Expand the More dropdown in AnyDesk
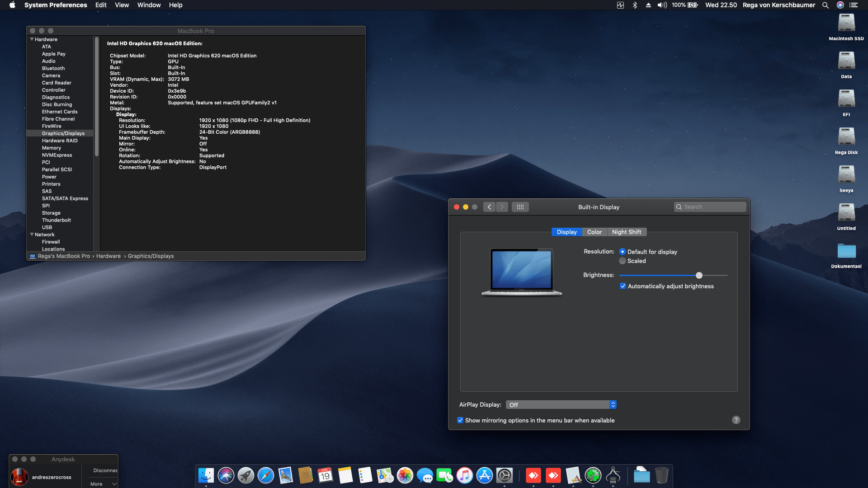 pos(102,484)
